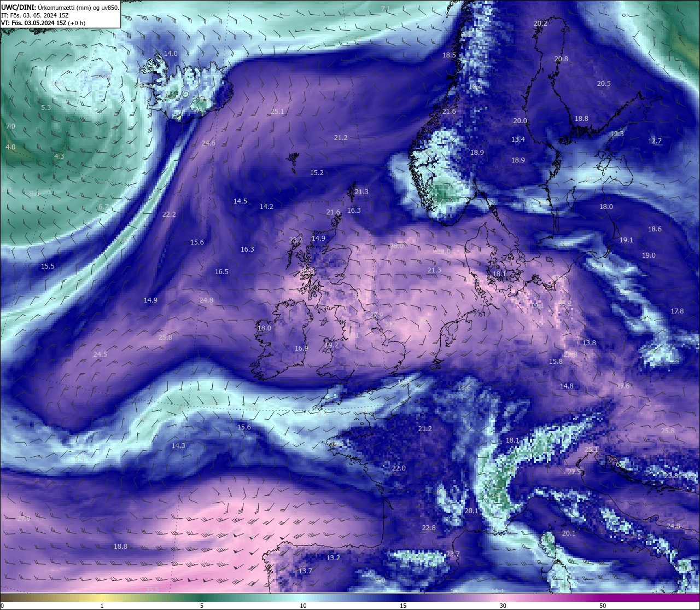Click the 15.5 value label
Viewport: 700px width, 610px height.
pos(48,266)
